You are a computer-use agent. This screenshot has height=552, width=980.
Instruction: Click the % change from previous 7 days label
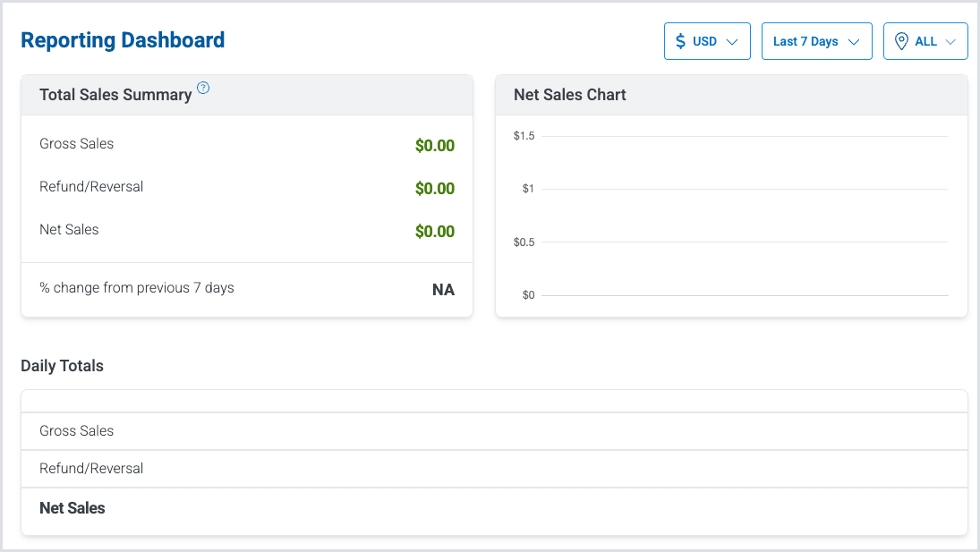pyautogui.click(x=137, y=288)
